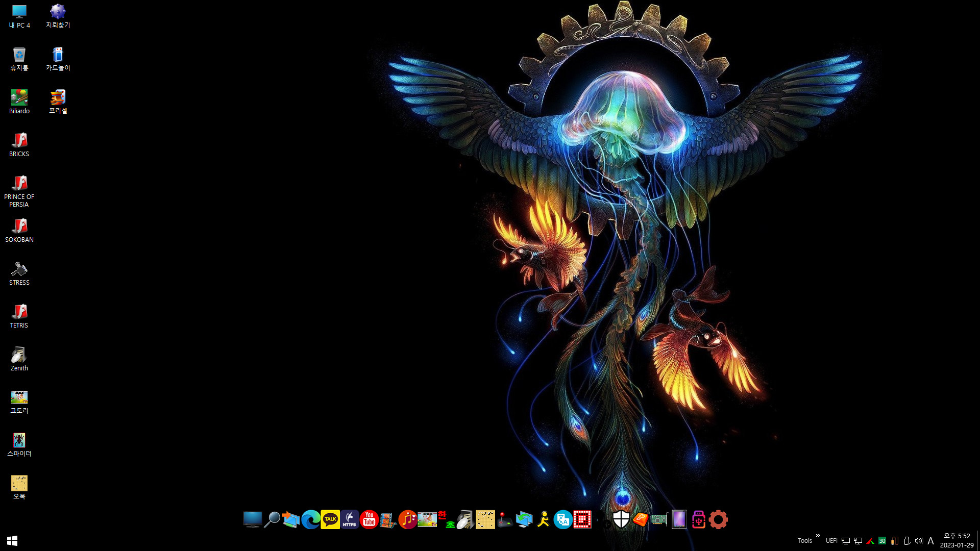Image resolution: width=980 pixels, height=551 pixels.
Task: Click the Tools toolbar label
Action: tap(804, 541)
